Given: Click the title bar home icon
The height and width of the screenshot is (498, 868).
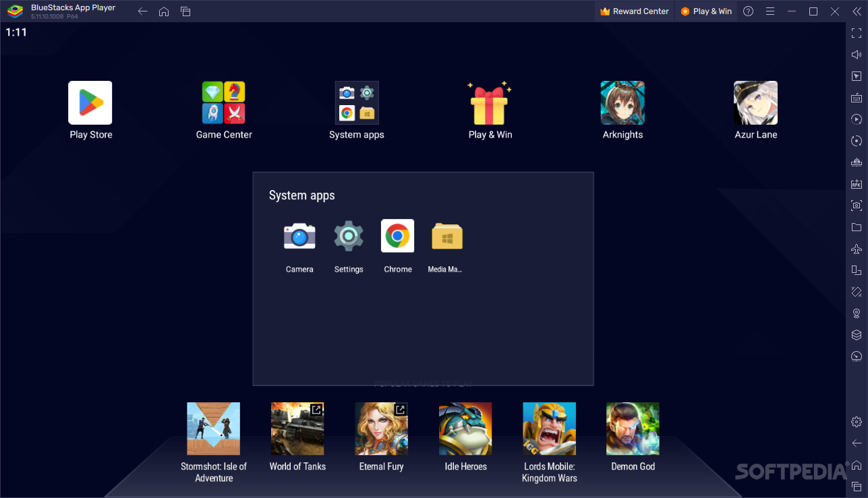Looking at the screenshot, I should point(164,11).
